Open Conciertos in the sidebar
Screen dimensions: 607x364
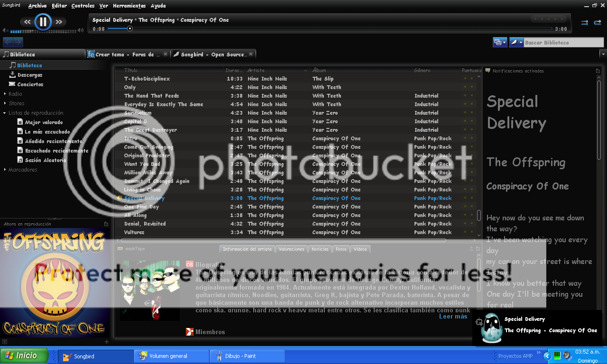[30, 84]
